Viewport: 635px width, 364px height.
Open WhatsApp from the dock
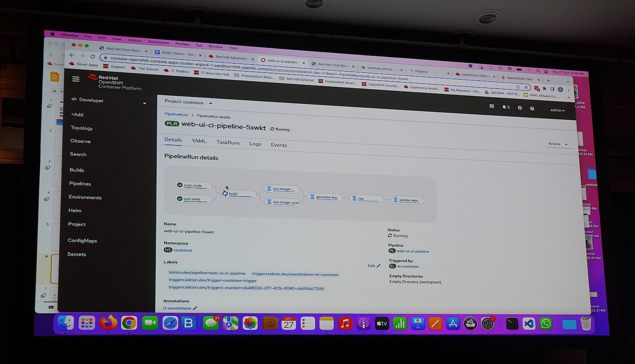[x=546, y=324]
